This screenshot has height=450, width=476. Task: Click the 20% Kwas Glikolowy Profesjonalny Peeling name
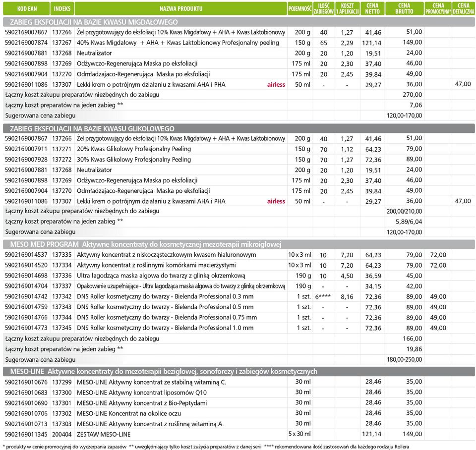[134, 149]
